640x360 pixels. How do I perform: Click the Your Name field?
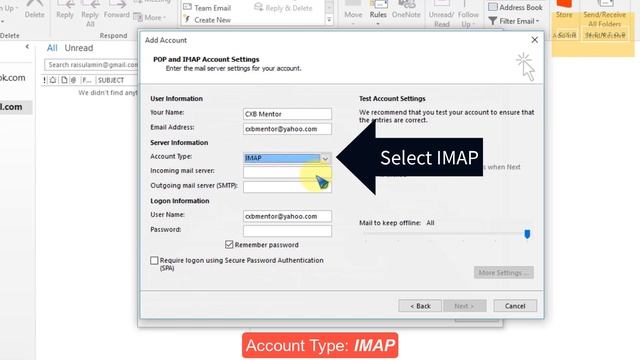coord(287,114)
